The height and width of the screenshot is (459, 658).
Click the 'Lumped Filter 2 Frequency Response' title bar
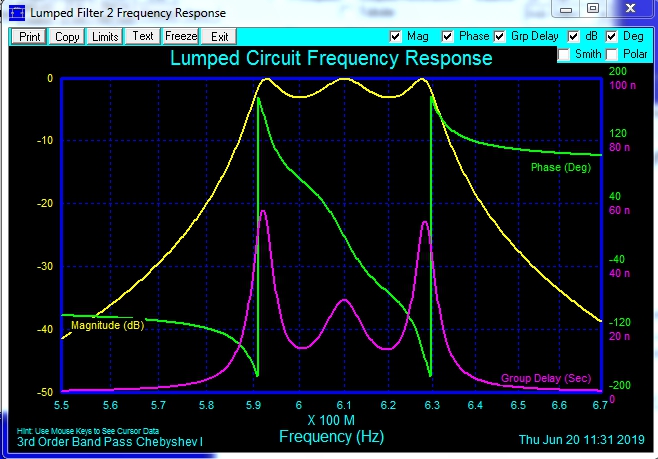coord(128,13)
